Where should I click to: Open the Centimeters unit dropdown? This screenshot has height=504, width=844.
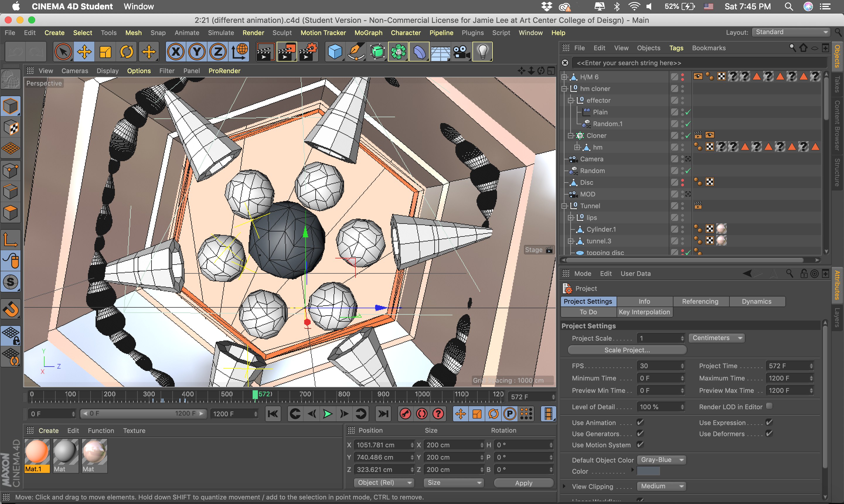click(717, 338)
